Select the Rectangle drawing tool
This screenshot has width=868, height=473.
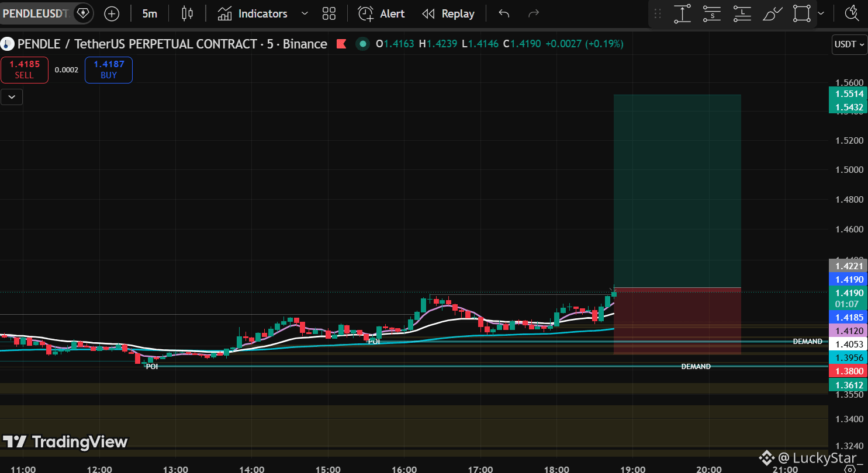[x=802, y=13]
